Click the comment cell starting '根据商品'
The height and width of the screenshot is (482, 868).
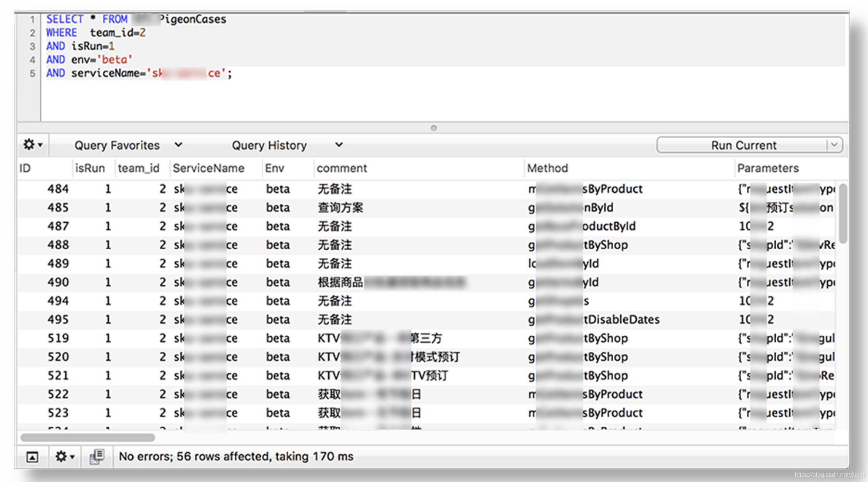coord(391,282)
